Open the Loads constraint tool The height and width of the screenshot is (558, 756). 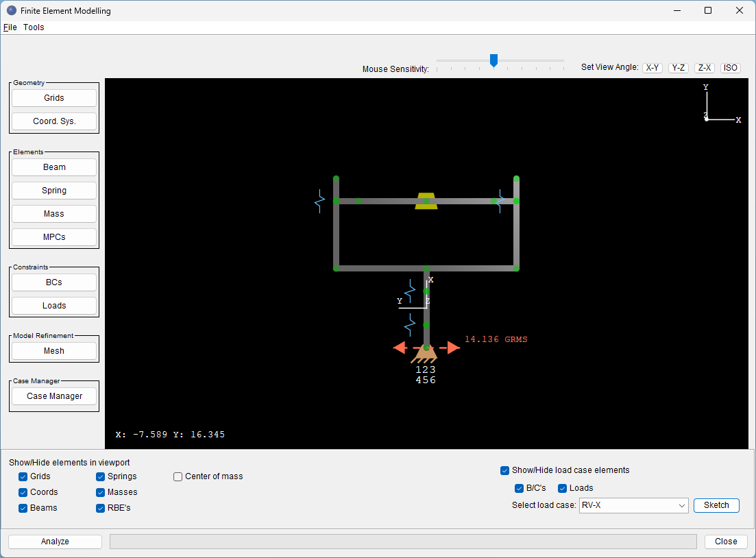(53, 305)
